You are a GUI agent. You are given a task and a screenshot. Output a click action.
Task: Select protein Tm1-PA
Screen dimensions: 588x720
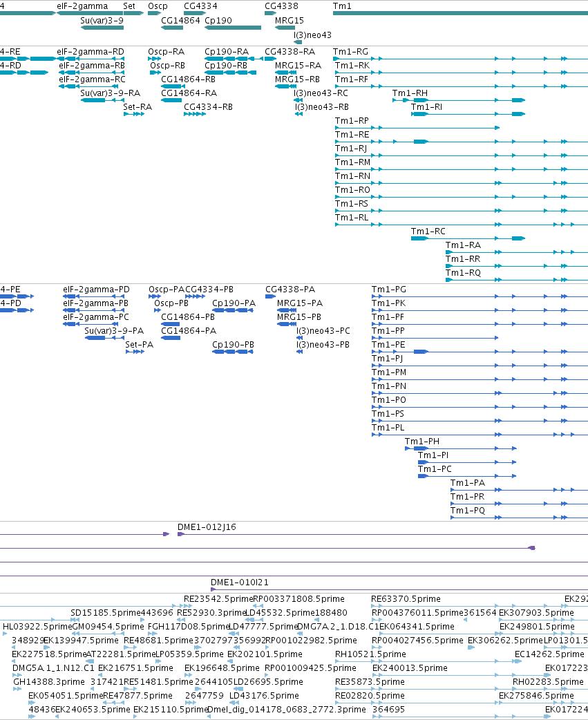point(519,490)
